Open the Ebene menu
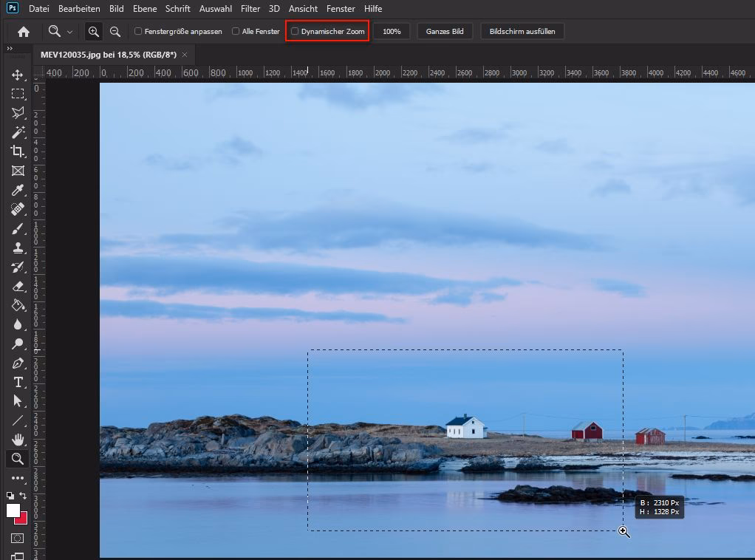 [145, 9]
